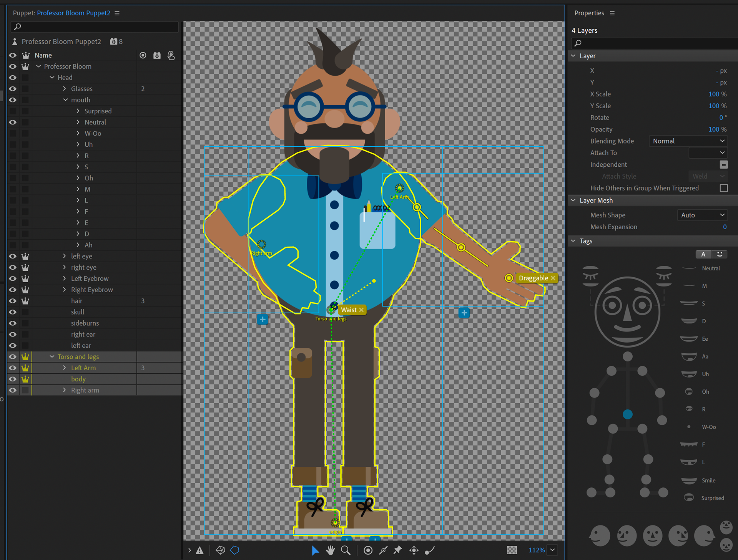Check Hide Others in Group When Triggered
This screenshot has height=560, width=738.
click(723, 188)
